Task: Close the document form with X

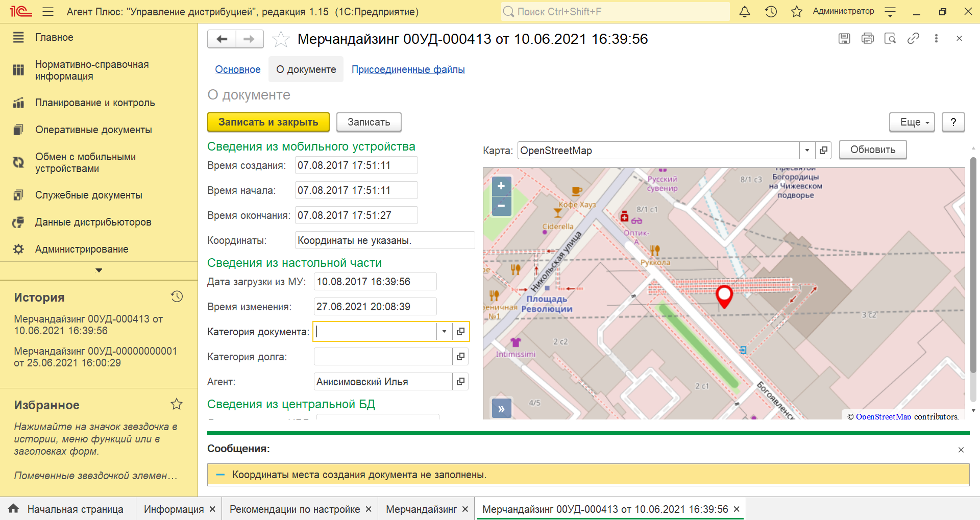Action: [x=959, y=38]
